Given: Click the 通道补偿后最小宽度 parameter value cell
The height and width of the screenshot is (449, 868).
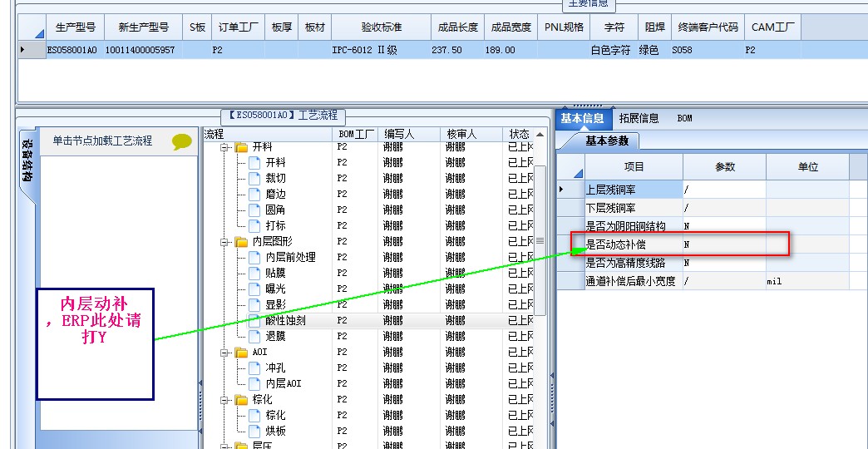Looking at the screenshot, I should [x=725, y=281].
